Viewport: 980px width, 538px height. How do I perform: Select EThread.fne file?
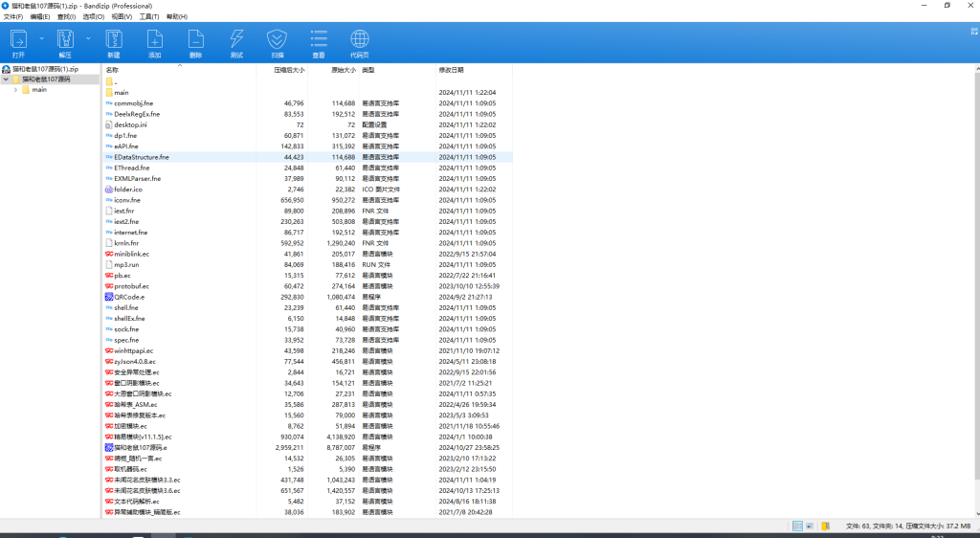[x=132, y=168]
